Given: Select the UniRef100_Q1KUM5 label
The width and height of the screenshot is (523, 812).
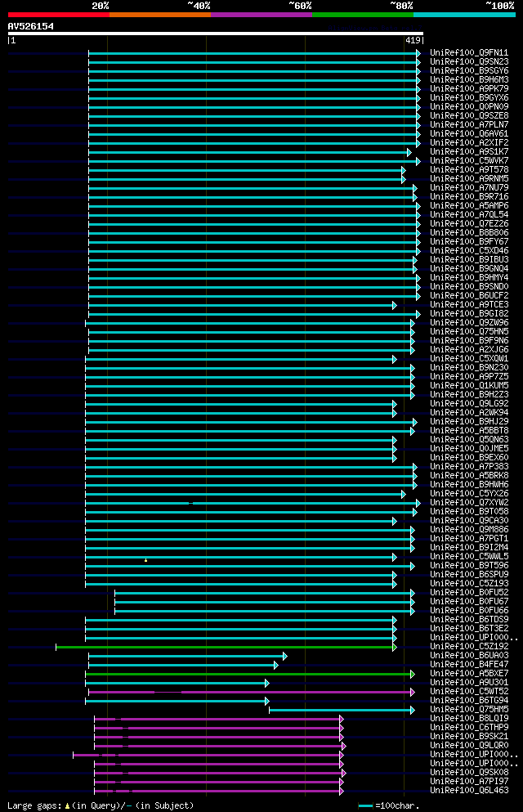Looking at the screenshot, I should 469,386.
